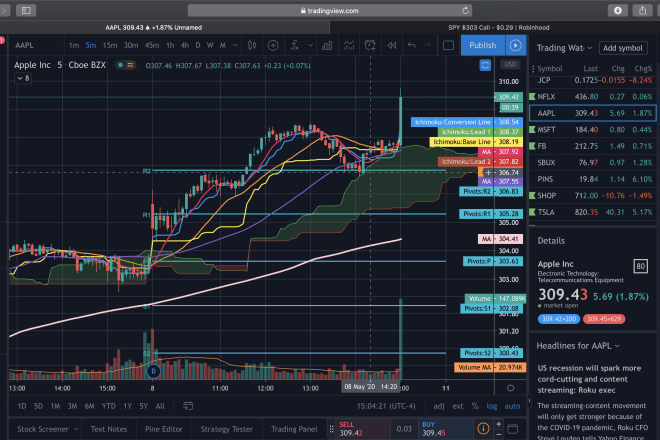The width and height of the screenshot is (660, 440).
Task: Decrease order quantity with the minus button
Action: click(499, 434)
